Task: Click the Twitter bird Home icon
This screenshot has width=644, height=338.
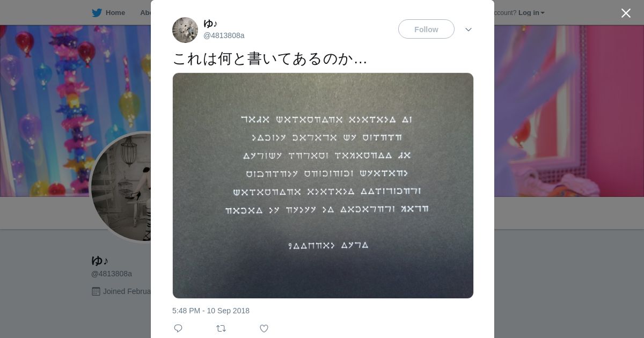Action: point(97,13)
